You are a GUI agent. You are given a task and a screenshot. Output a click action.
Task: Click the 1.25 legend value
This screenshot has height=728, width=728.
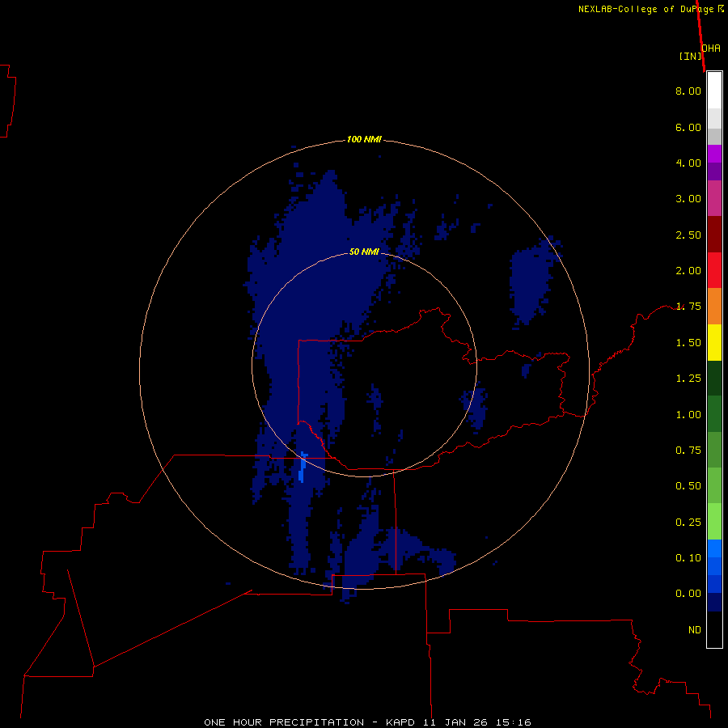[688, 379]
